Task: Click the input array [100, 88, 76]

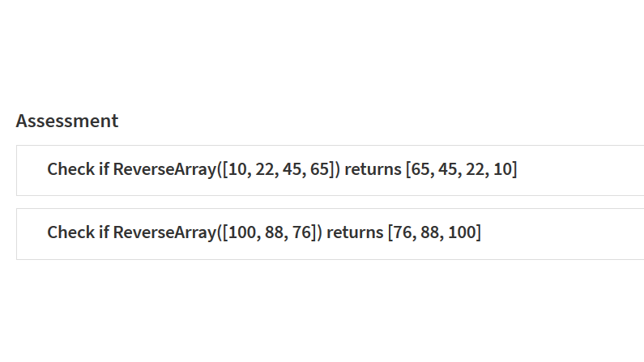Action: coord(270,232)
